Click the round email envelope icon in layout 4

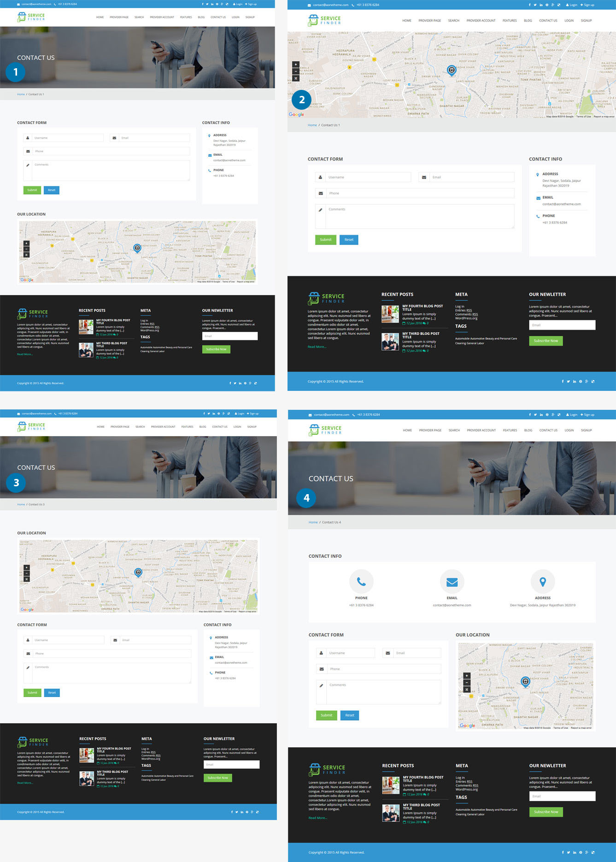(x=452, y=582)
